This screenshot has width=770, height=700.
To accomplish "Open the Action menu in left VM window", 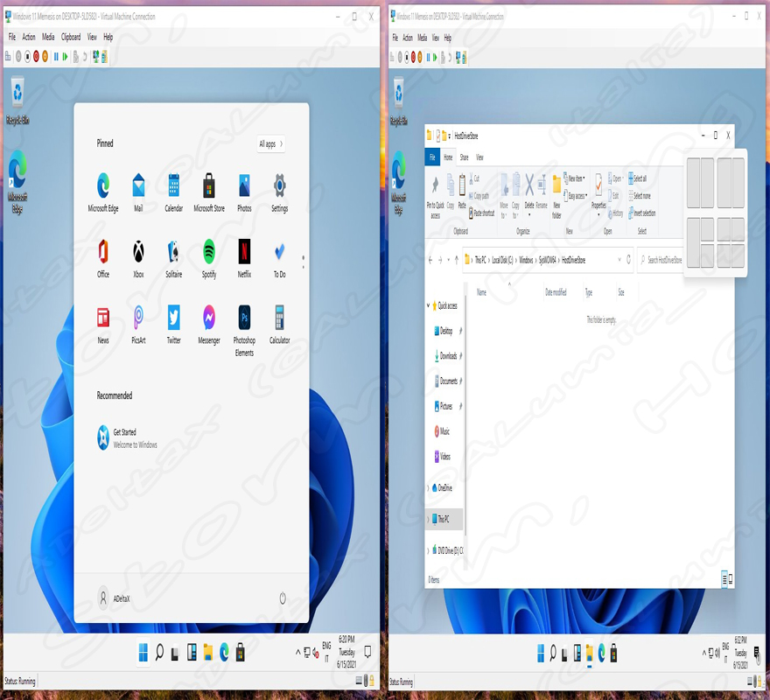I will click(29, 37).
